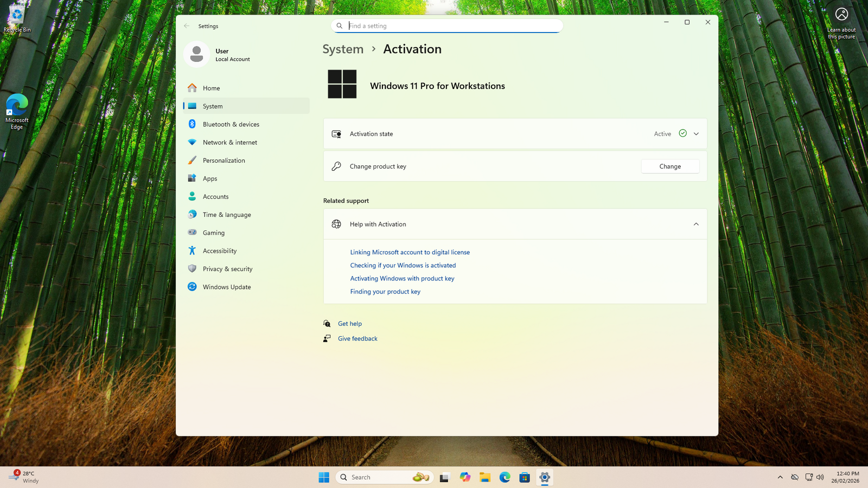Click the Bluetooth & devices sidebar icon
This screenshot has height=488, width=868.
point(192,124)
